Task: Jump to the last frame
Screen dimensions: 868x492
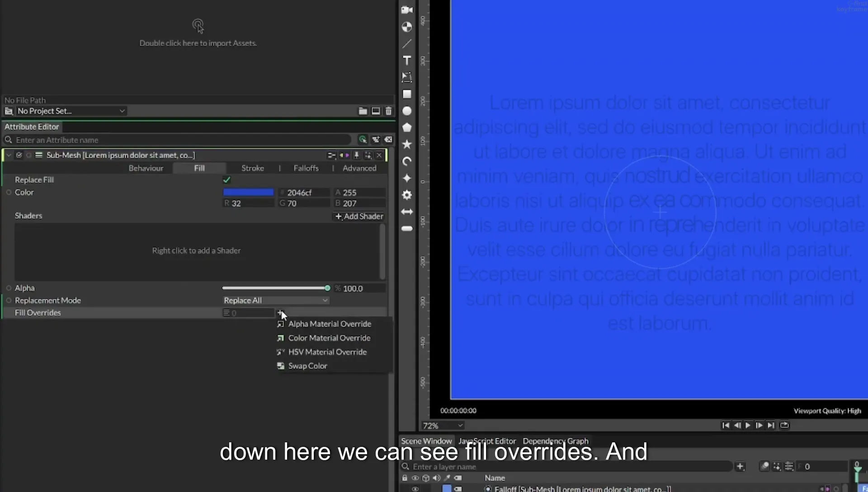Action: click(x=771, y=425)
